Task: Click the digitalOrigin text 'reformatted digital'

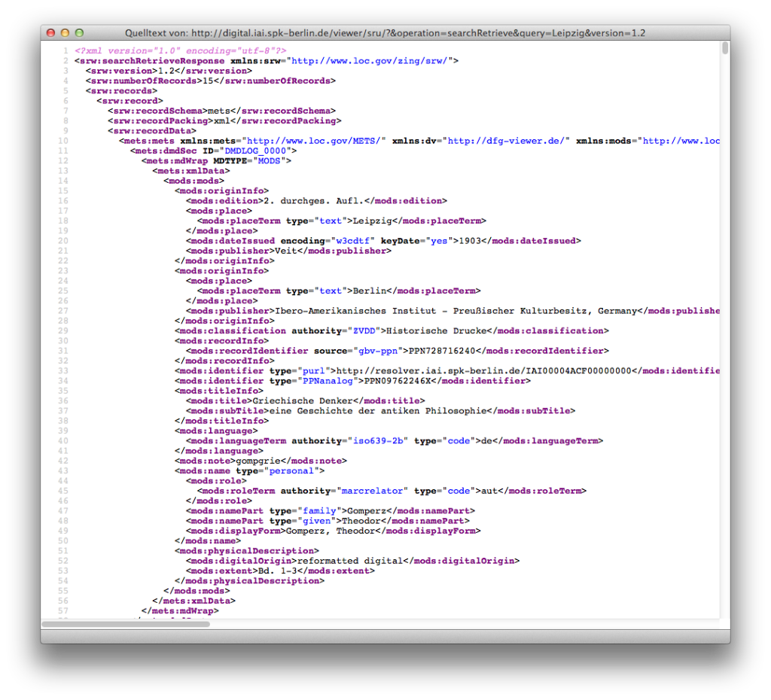Action: pyautogui.click(x=349, y=561)
